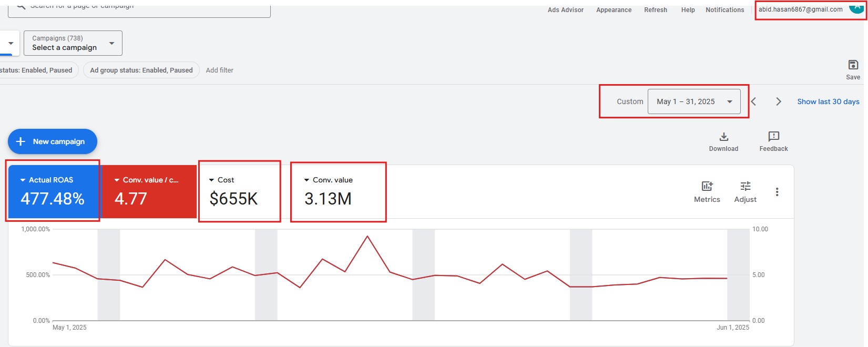Click the $655K cost value
The width and height of the screenshot is (868, 347).
(233, 199)
